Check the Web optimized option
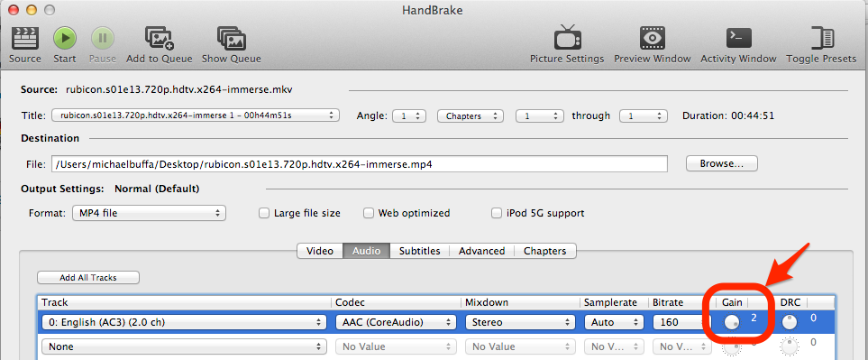Screen dimensions: 868x360 tap(368, 213)
